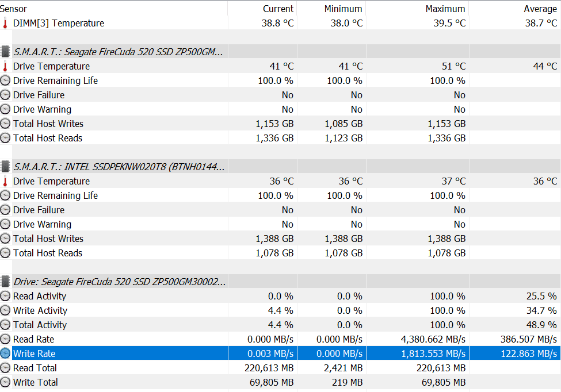This screenshot has width=561, height=392.
Task: Select the S.M.A.R.T.: Seagate FireCuda 520 SSD group row
Action: [118, 52]
